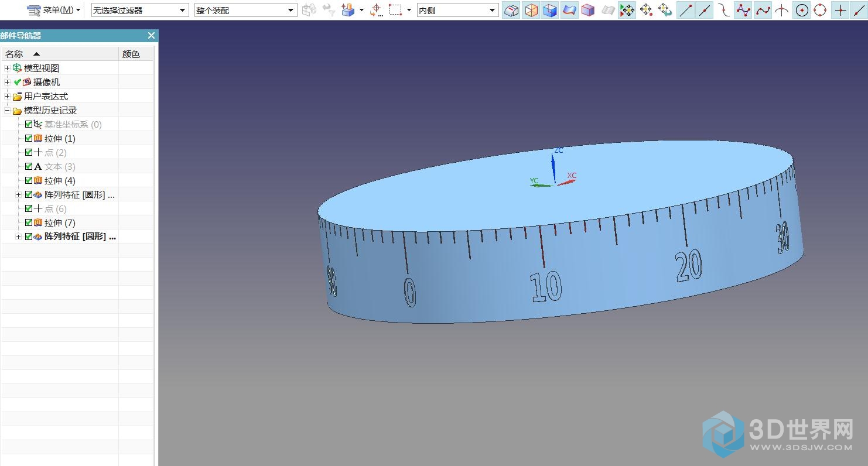Toggle the Control Point snap on S-curve icon
Image resolution: width=868 pixels, height=466 pixels.
(x=725, y=10)
